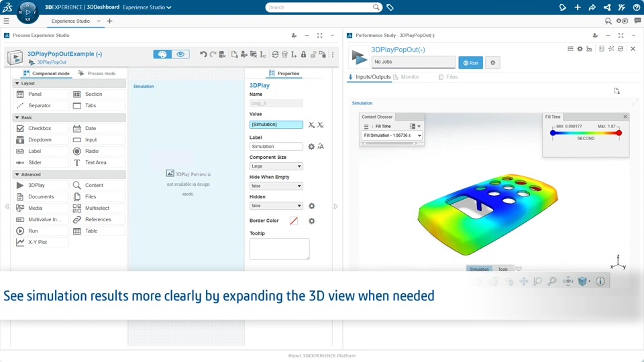Click the gear icon beside the Label field

point(311,147)
